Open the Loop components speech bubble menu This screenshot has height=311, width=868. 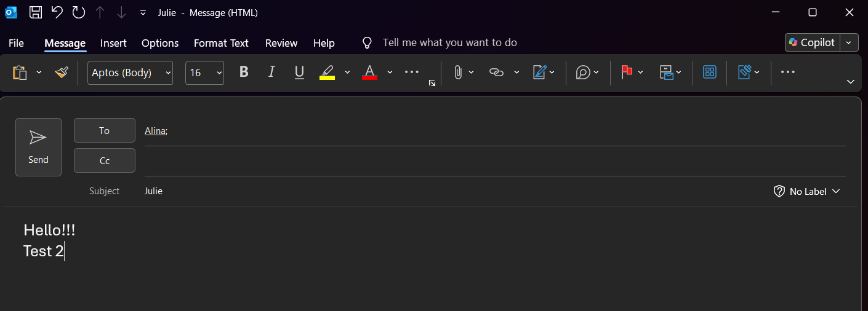pyautogui.click(x=588, y=73)
